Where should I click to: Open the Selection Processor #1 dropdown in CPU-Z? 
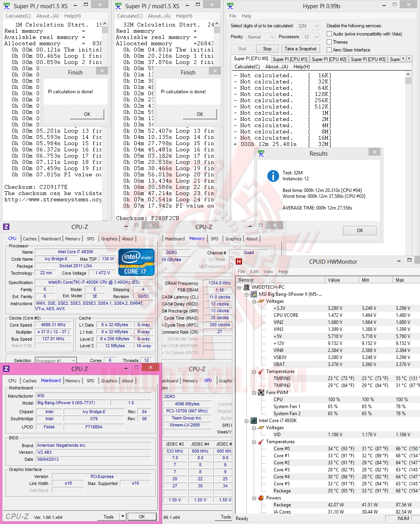73,361
